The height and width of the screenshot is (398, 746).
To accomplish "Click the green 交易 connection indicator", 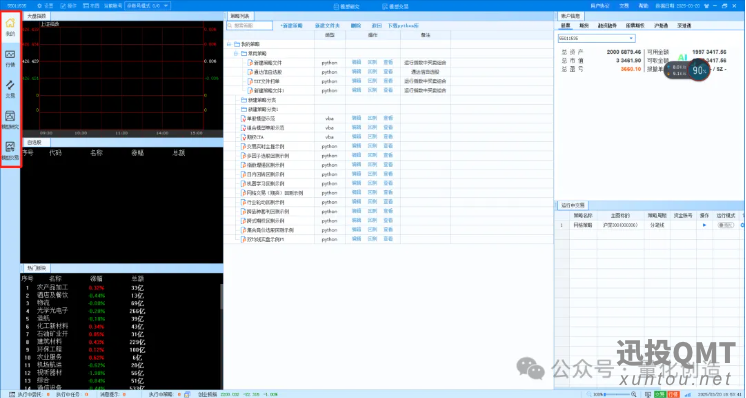I will point(659,394).
